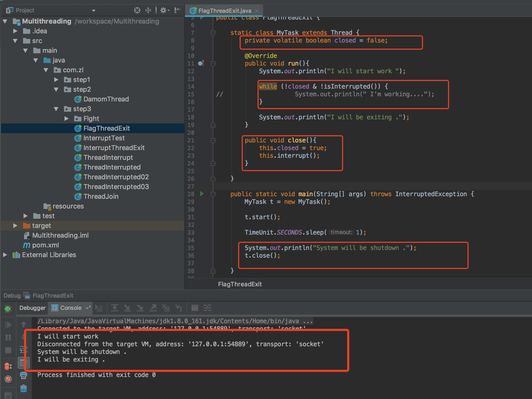The height and width of the screenshot is (399, 532).
Task: Open the Project view dropdown
Action: click(x=94, y=10)
